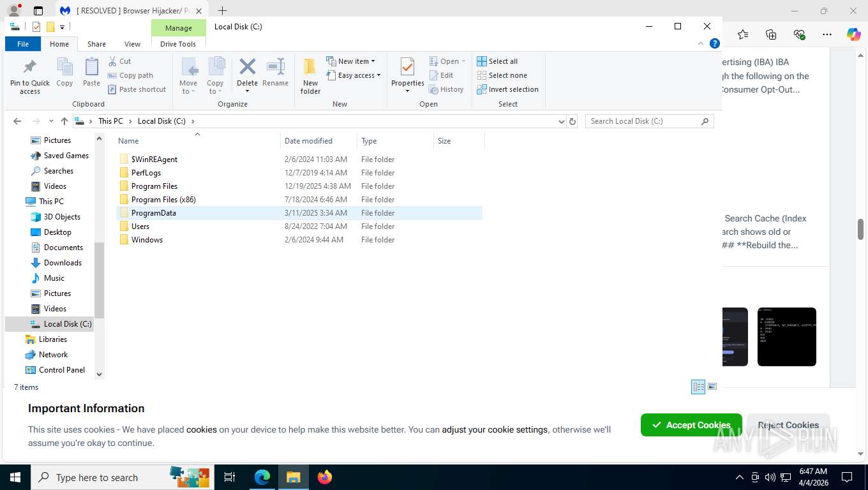Click the Delete X icon
This screenshot has width=868, height=490.
click(x=247, y=66)
